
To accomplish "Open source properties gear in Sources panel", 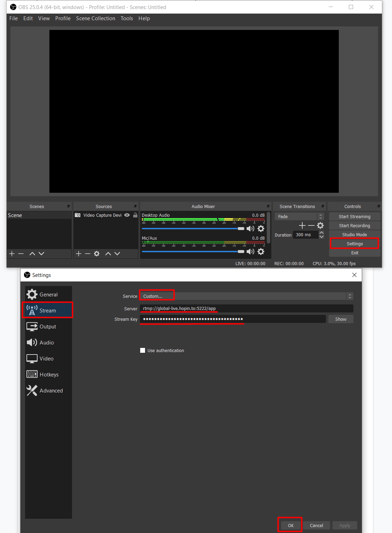I will pos(97,254).
